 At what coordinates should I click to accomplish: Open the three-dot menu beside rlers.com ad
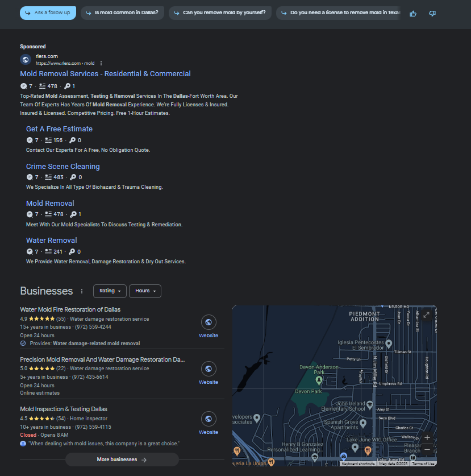click(101, 63)
